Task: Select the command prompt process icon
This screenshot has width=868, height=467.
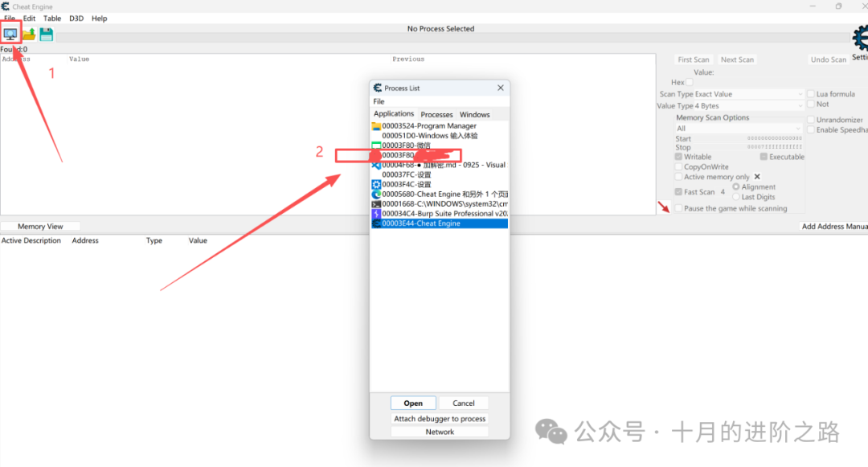Action: [x=376, y=204]
